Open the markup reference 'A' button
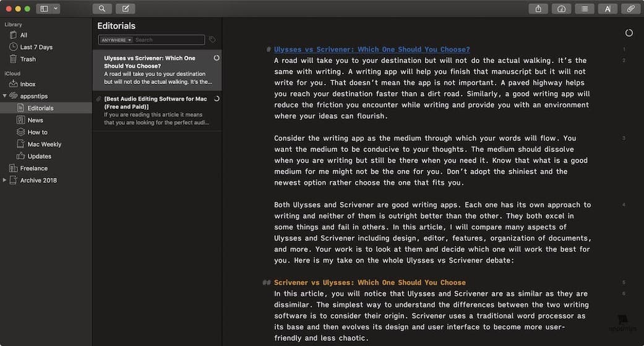644x346 pixels. point(608,9)
